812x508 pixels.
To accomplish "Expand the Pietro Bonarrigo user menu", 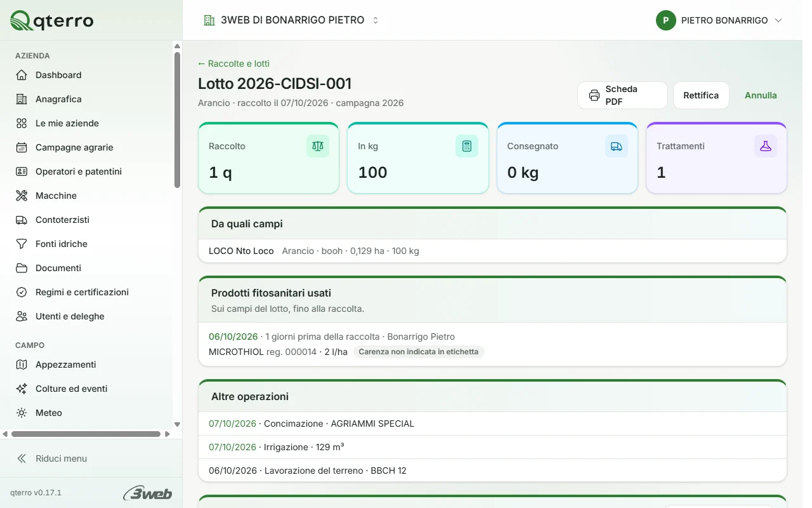I will click(x=719, y=20).
